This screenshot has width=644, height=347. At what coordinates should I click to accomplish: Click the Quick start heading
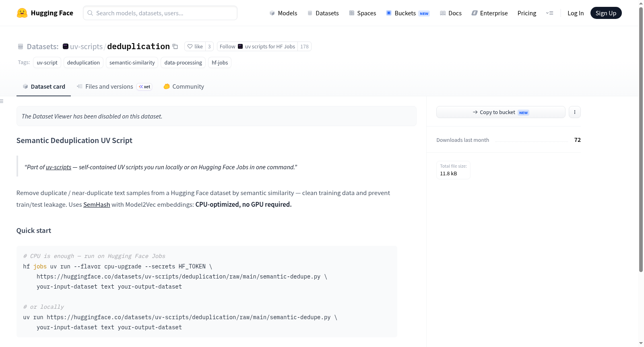pos(34,231)
